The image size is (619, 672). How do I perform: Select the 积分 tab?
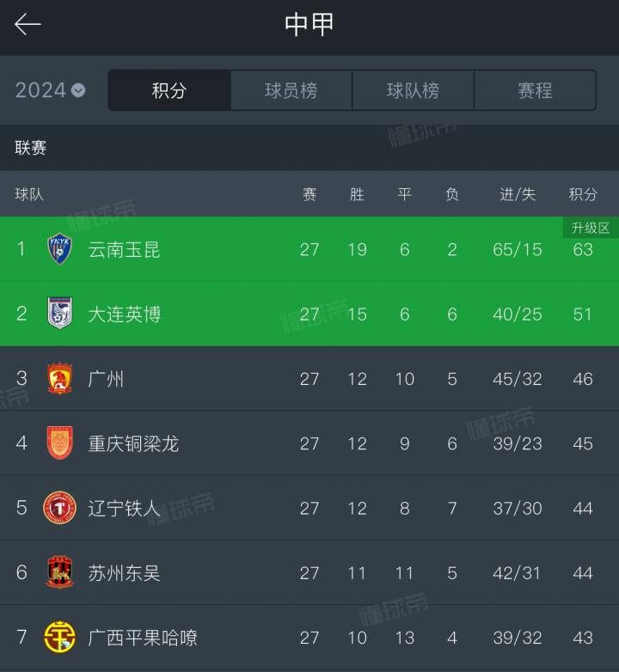tap(169, 90)
